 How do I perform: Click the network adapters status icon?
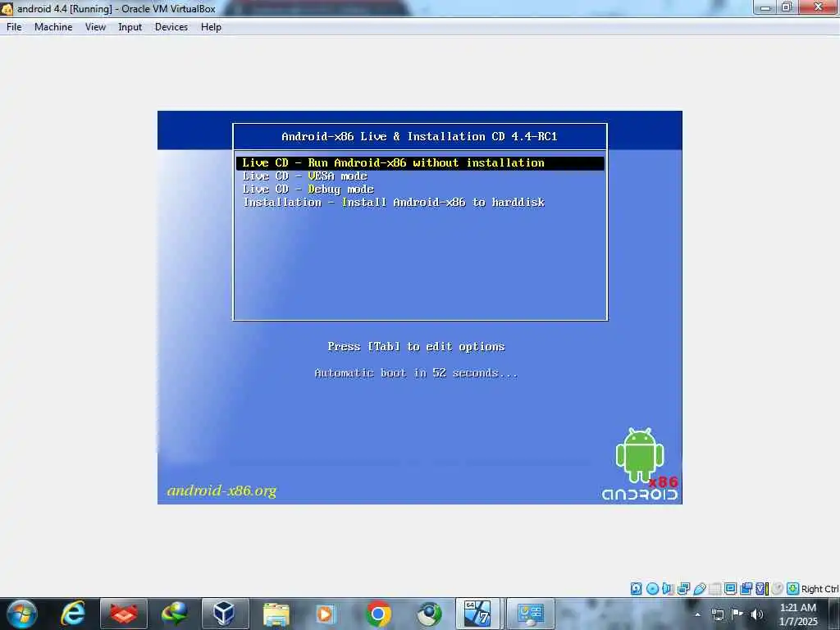pyautogui.click(x=683, y=589)
